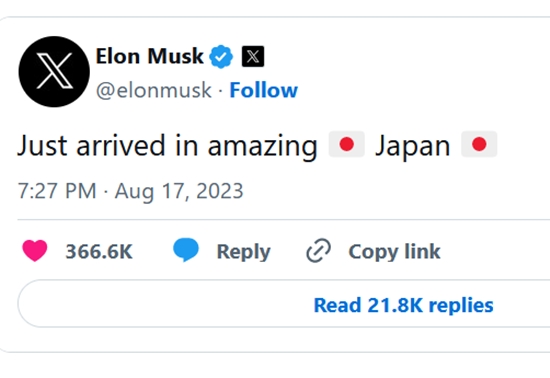This screenshot has width=550, height=378.
Task: Click the blue speech bubble reply icon
Action: pyautogui.click(x=186, y=249)
